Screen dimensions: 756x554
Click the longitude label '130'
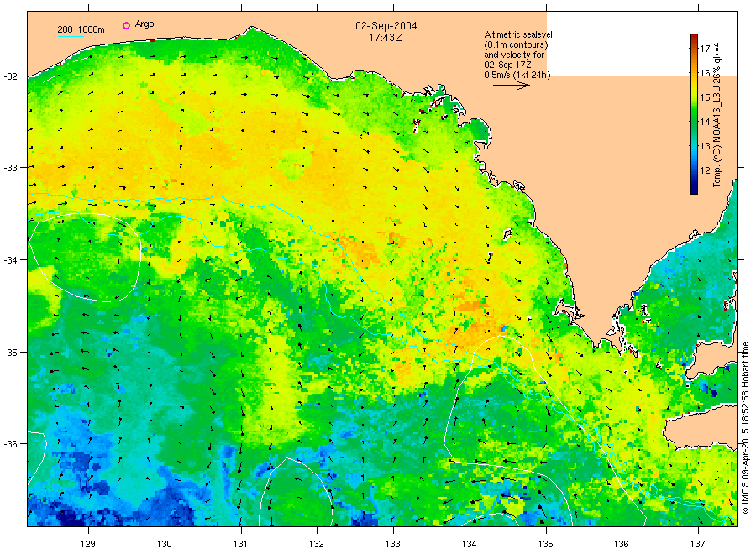[x=165, y=544]
